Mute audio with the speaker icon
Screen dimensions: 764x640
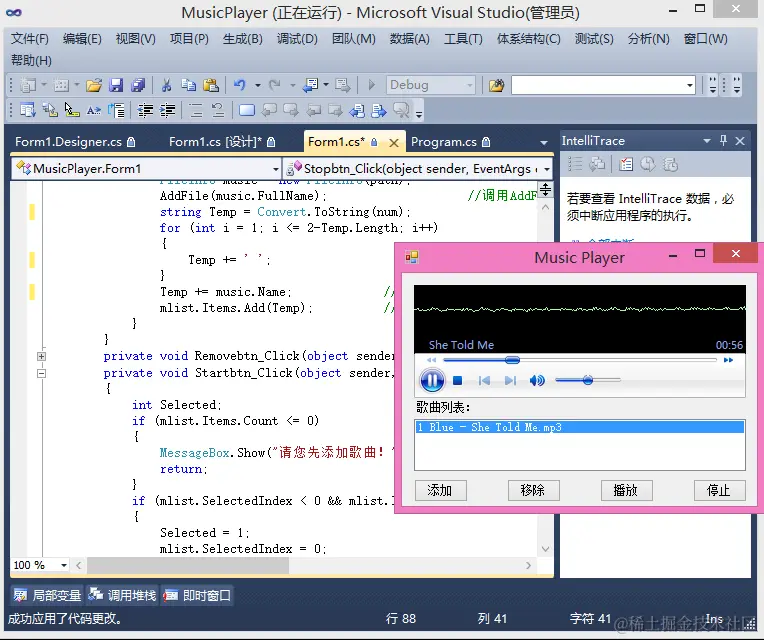pyautogui.click(x=537, y=380)
